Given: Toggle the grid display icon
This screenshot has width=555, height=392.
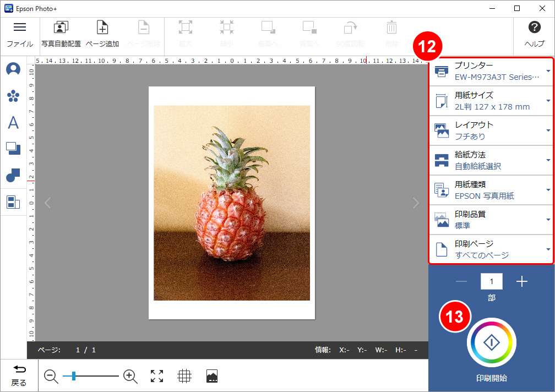Looking at the screenshot, I should (184, 376).
